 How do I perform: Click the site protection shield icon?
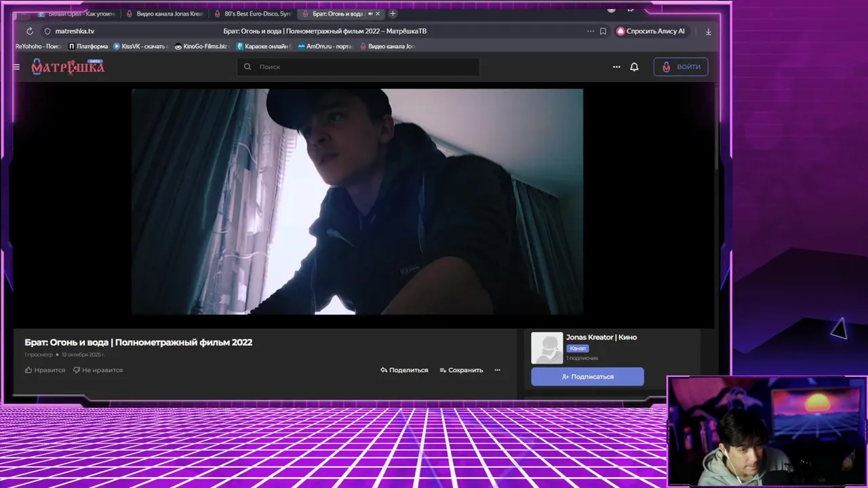(x=47, y=31)
